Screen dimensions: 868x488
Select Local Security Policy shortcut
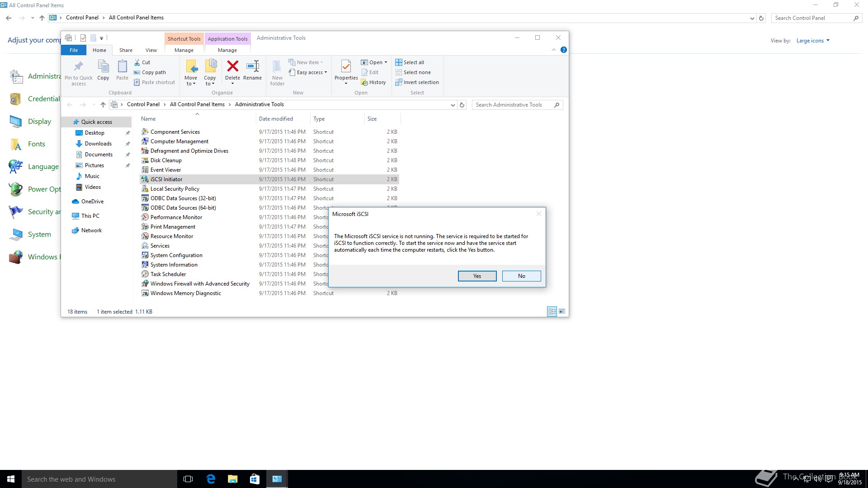[175, 189]
